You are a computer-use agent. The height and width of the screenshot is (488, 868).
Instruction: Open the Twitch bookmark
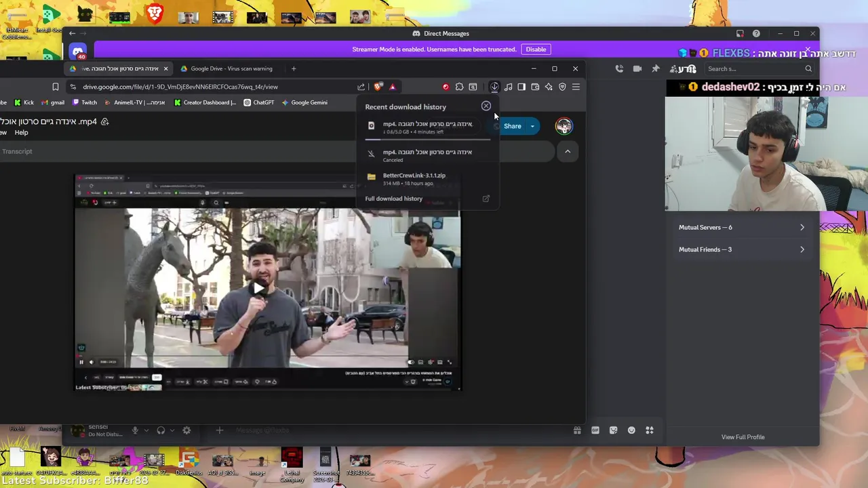tap(85, 102)
